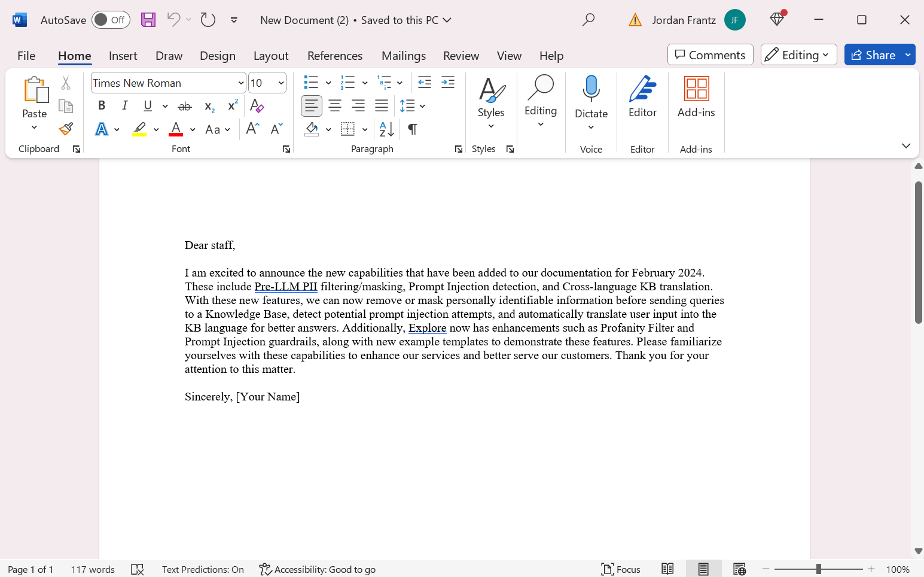Expand the numbering dropdown arrow
Image resolution: width=924 pixels, height=577 pixels.
[x=365, y=83]
